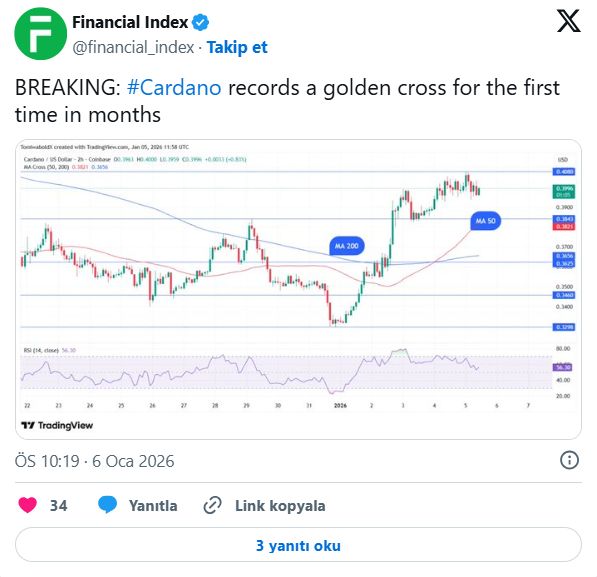Click the MA 50 label on chart
Screen dimensions: 597x577
485,221
